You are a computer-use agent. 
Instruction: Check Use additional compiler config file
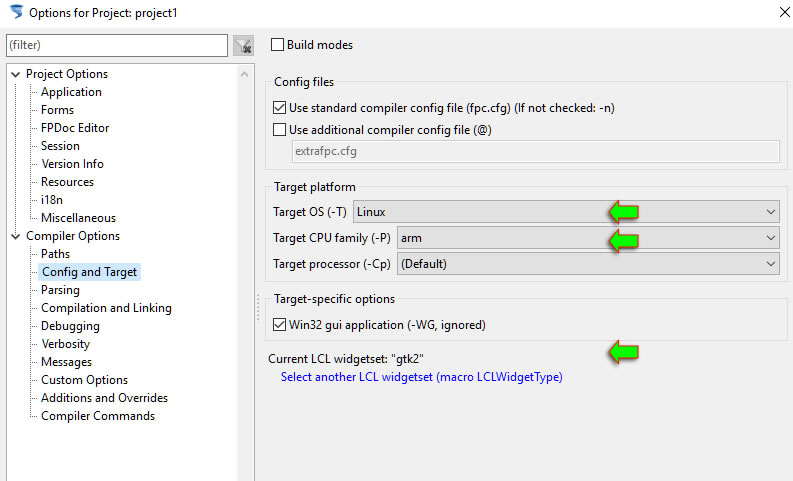click(279, 130)
